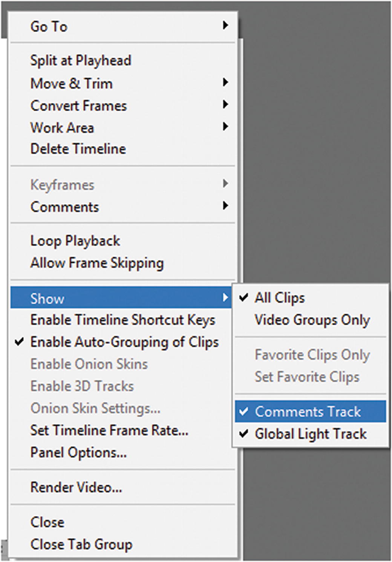Uncheck Global Light Track

point(311,434)
